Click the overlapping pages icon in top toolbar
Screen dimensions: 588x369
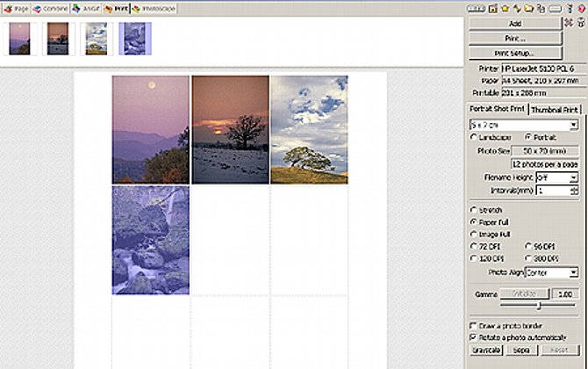[x=541, y=8]
